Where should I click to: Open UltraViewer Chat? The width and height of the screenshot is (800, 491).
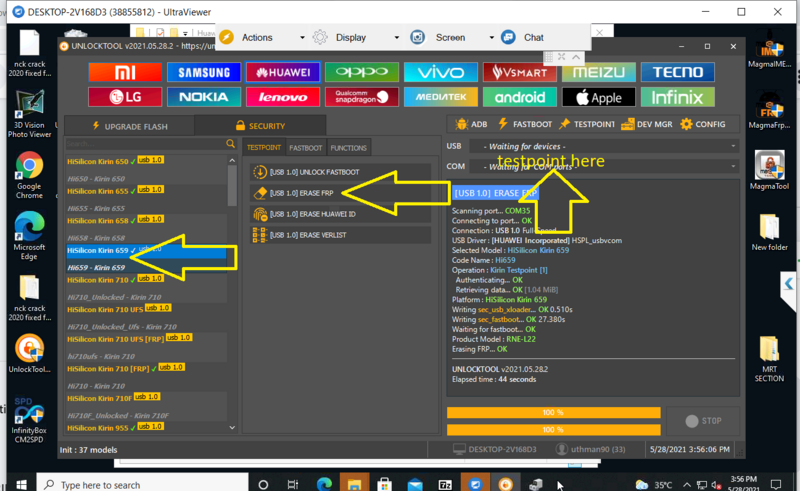coord(523,37)
